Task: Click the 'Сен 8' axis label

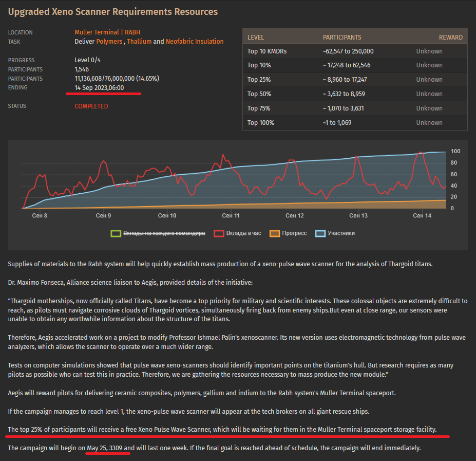Action: tap(40, 215)
